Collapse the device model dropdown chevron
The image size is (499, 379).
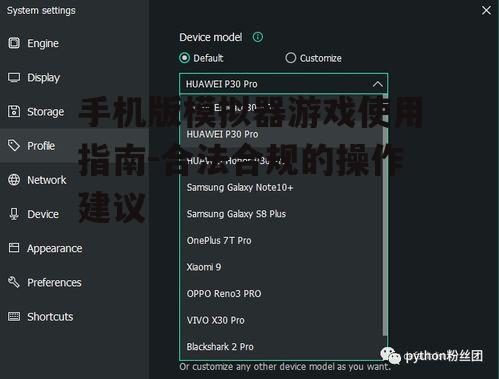[x=378, y=84]
